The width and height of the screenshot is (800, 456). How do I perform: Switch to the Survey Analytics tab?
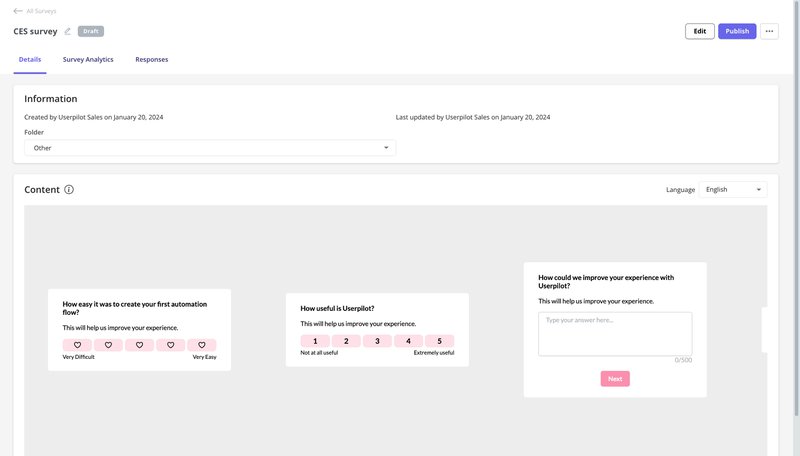pyautogui.click(x=88, y=60)
